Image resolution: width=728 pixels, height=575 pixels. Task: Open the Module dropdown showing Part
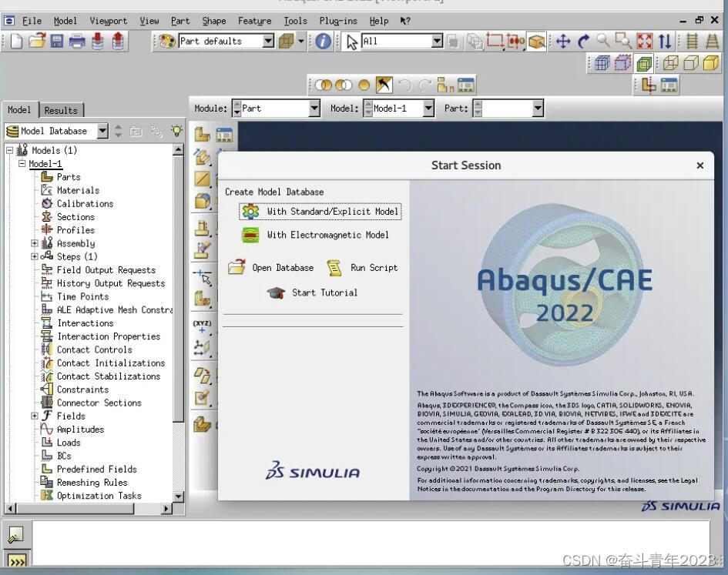276,109
